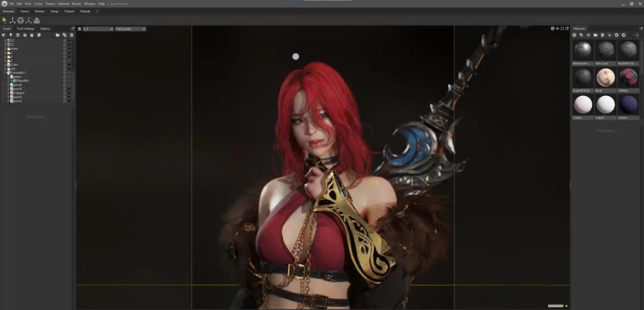Open viewport settings gear icon
The height and width of the screenshot is (310, 644).
pos(552,29)
